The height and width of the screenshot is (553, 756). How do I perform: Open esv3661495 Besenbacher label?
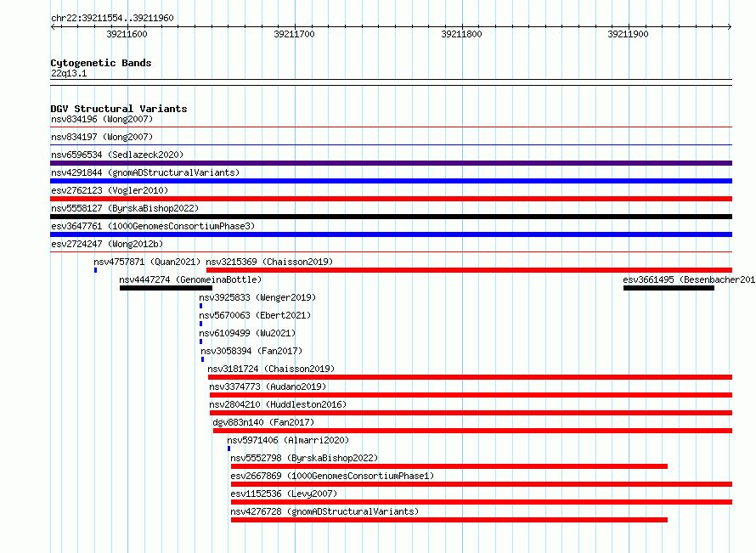point(689,279)
